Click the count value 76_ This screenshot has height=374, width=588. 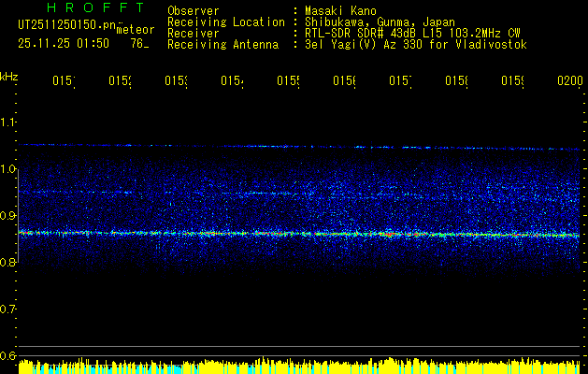click(x=140, y=44)
